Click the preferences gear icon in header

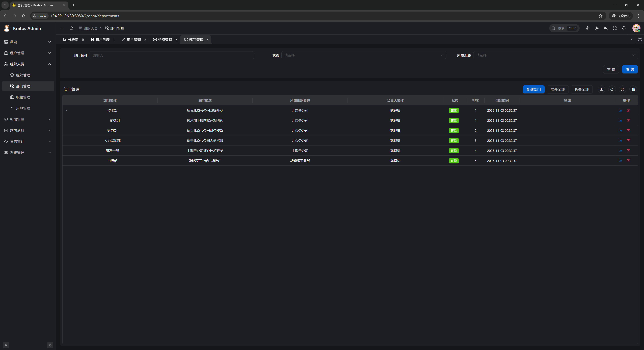pyautogui.click(x=587, y=28)
